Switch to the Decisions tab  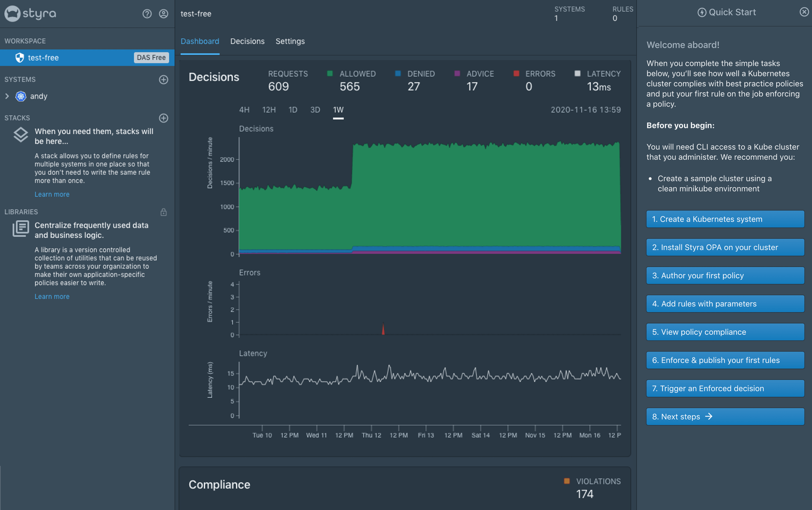247,41
